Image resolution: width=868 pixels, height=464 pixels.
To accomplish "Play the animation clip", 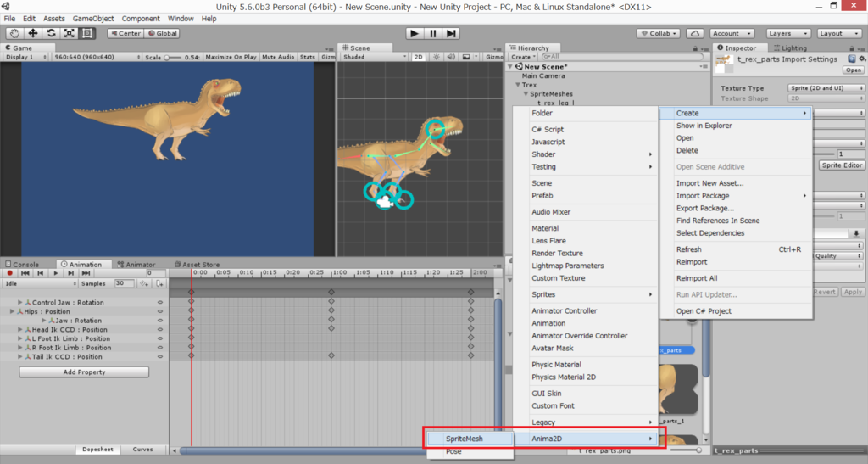I will click(x=55, y=273).
